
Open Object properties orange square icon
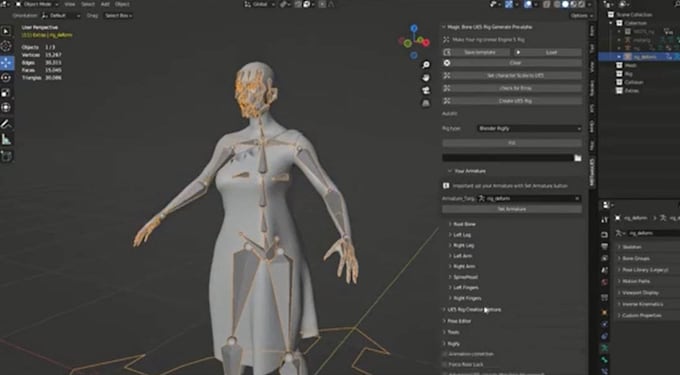click(605, 312)
